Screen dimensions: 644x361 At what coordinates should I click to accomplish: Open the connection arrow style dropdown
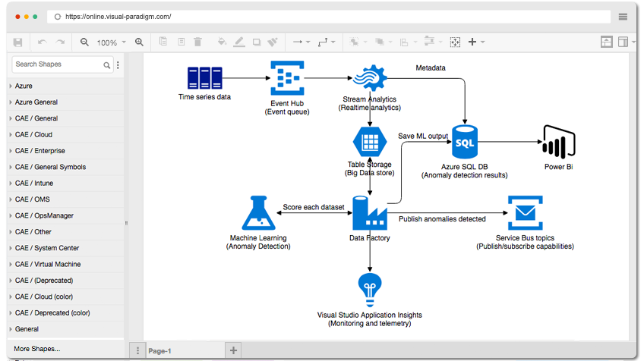(x=301, y=42)
